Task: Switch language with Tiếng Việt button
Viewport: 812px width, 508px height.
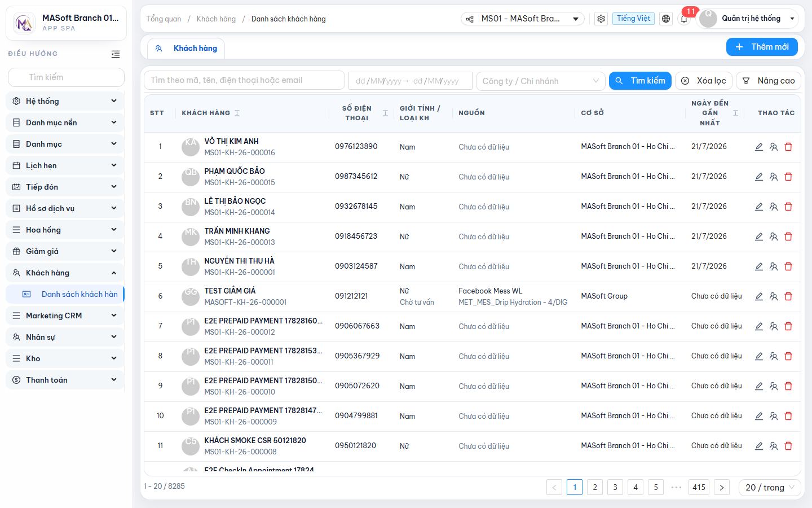Action: pos(633,19)
